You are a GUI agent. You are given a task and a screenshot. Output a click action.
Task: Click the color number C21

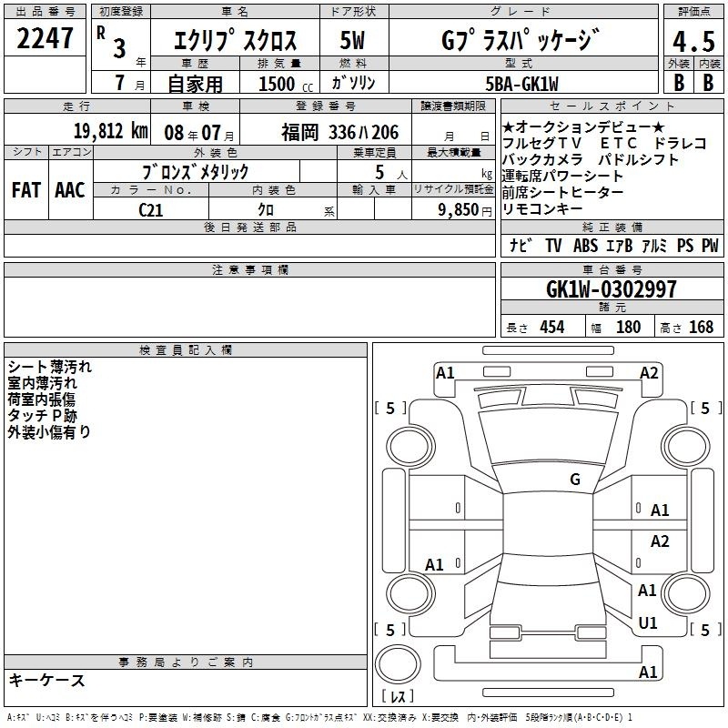point(151,208)
